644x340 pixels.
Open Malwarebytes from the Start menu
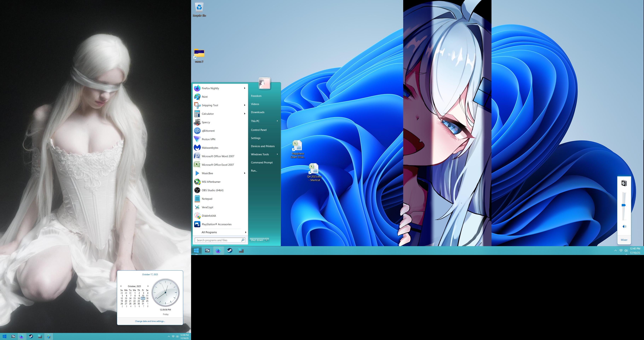click(210, 148)
